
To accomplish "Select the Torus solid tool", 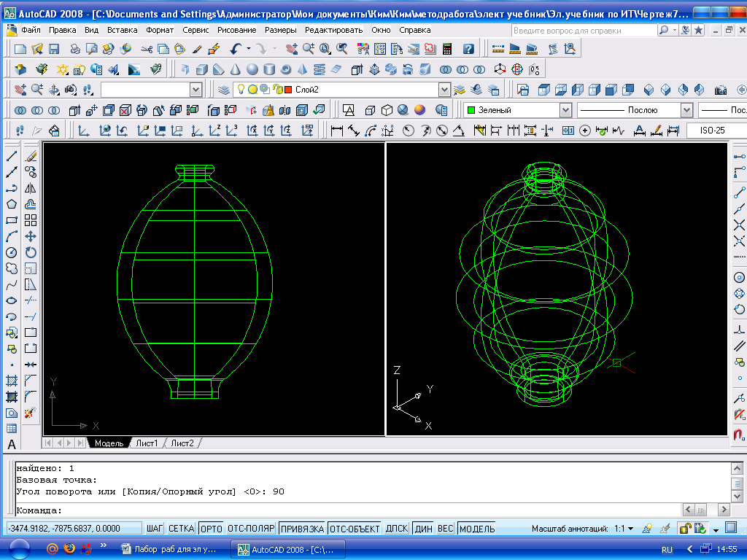I will [286, 69].
